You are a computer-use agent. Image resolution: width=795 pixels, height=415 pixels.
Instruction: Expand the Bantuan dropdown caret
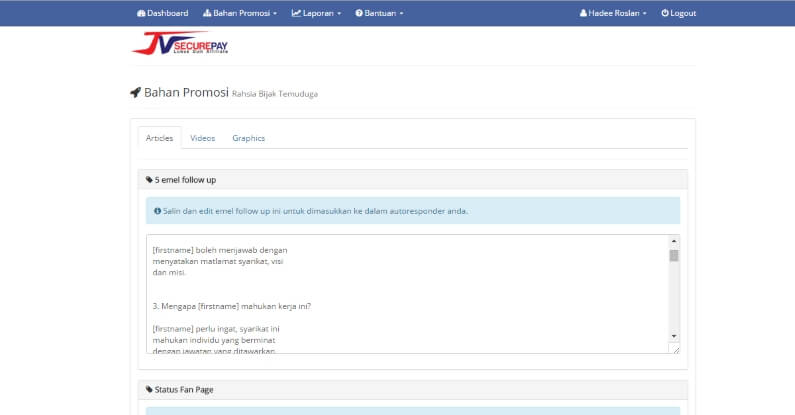[402, 14]
